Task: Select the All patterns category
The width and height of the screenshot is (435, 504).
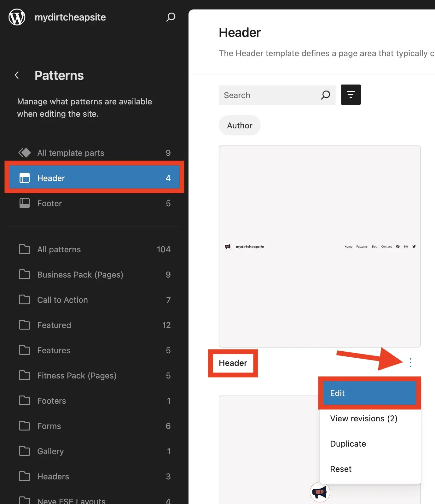Action: click(59, 249)
